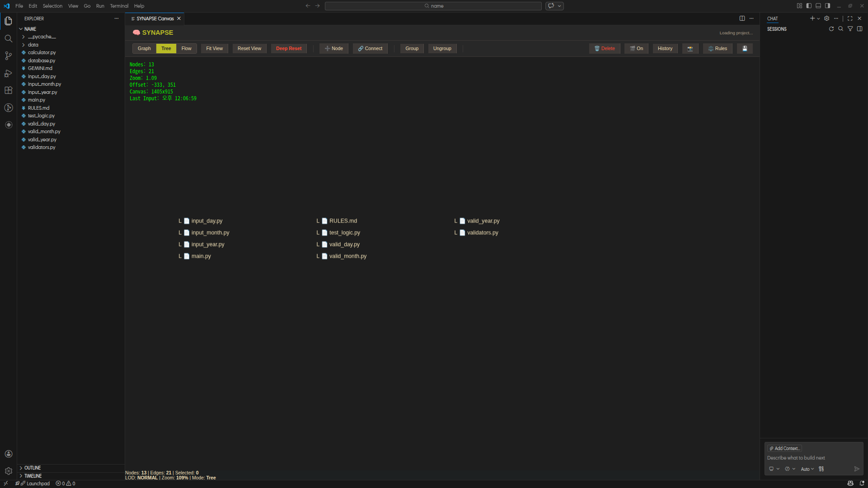Click the Fit View button
This screenshot has height=488, width=868.
214,49
